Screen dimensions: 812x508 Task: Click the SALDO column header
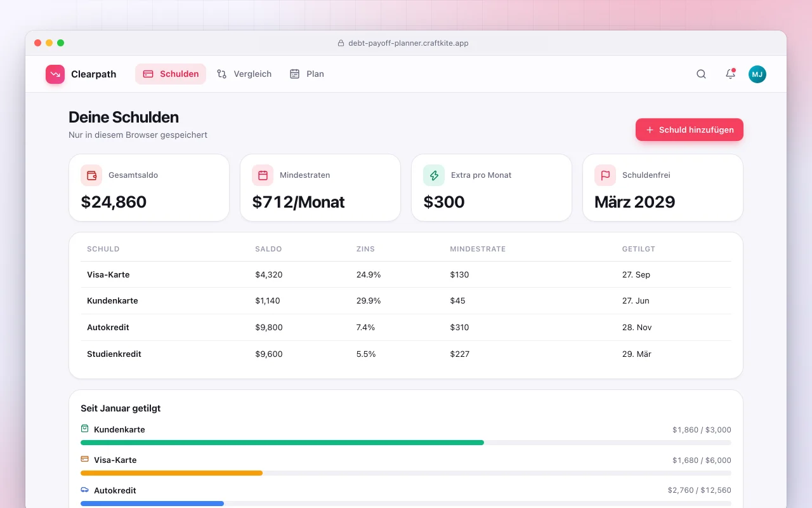[268, 249]
